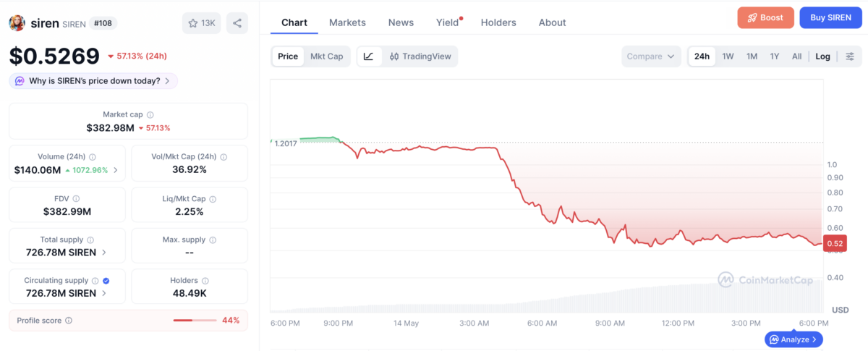The image size is (868, 351).
Task: Click the 36.92% Vol/Mkt Cap value
Action: [190, 170]
